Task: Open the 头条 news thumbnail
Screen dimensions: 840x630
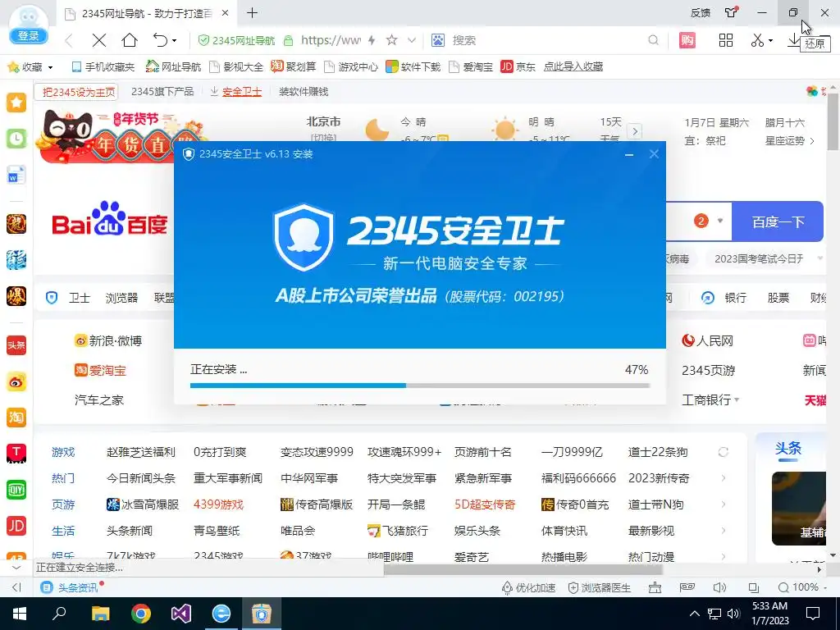Action: (x=799, y=509)
